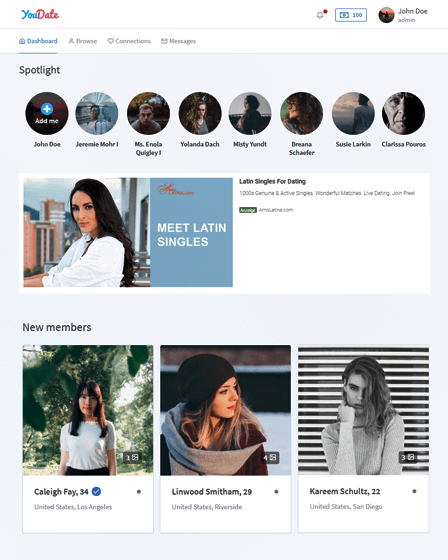
Task: Click the plus Add me spotlight icon
Action: 47,109
